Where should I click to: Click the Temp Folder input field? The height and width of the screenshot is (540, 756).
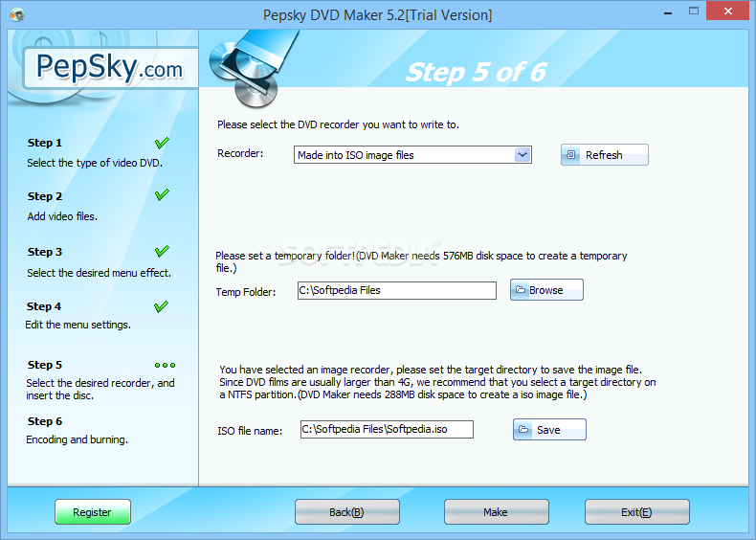click(x=397, y=290)
